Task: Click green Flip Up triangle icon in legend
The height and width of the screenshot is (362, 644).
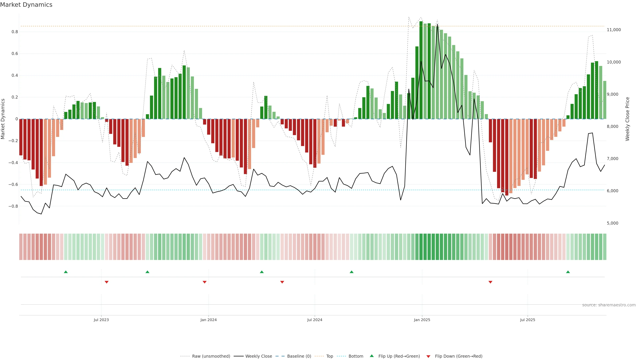Action: coord(372,356)
